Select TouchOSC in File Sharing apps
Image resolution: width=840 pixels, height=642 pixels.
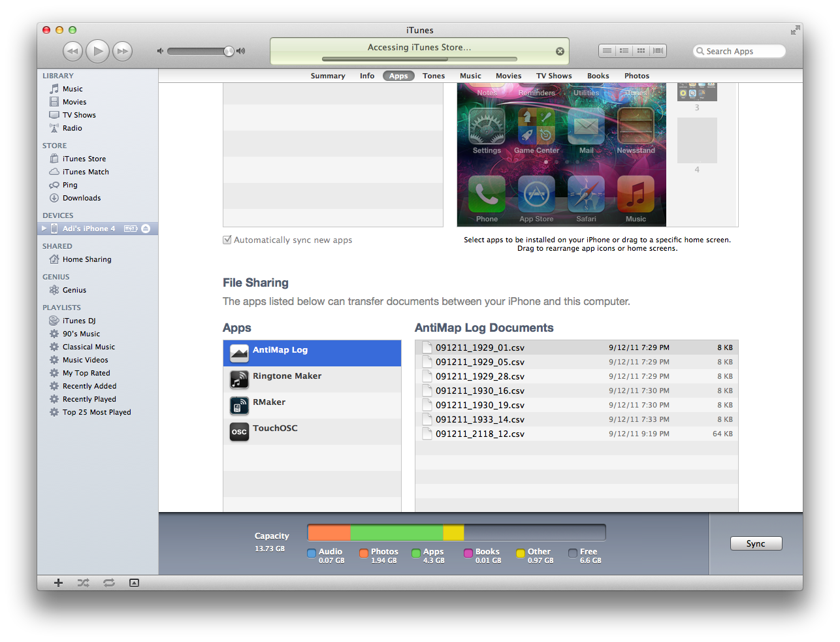(312, 432)
